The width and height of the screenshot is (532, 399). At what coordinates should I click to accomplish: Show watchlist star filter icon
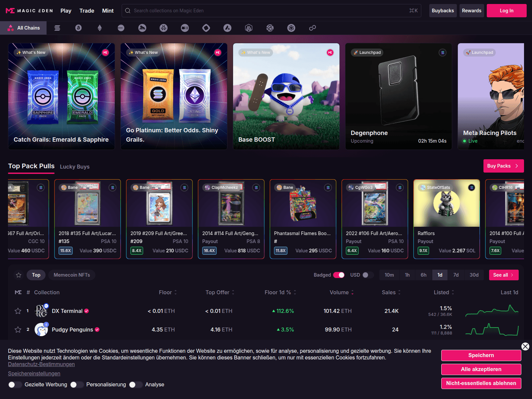(19, 275)
